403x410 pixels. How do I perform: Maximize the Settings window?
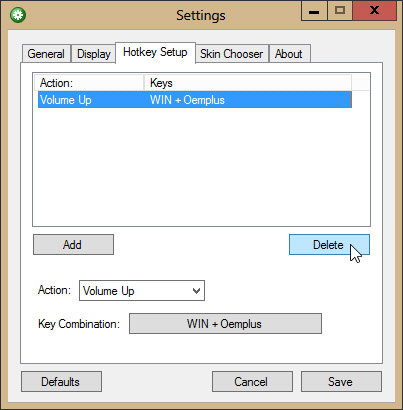pyautogui.click(x=339, y=11)
